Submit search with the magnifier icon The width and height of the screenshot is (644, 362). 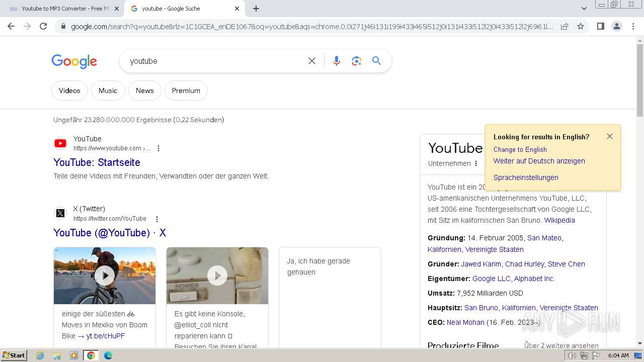(x=376, y=61)
